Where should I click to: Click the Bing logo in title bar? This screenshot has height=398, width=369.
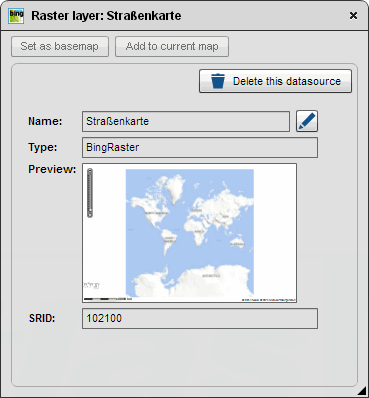point(16,16)
